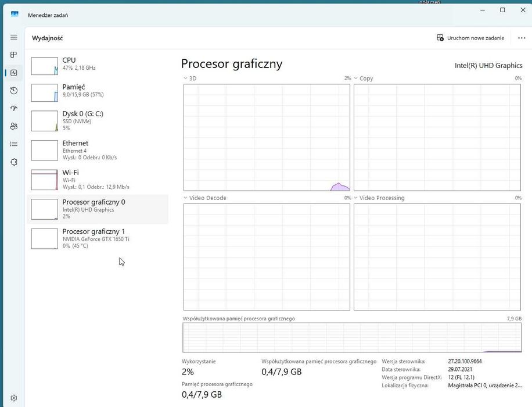Select Procesor graficzny 1 NVIDIA entry
Screen dimensions: 532x407
click(x=98, y=238)
